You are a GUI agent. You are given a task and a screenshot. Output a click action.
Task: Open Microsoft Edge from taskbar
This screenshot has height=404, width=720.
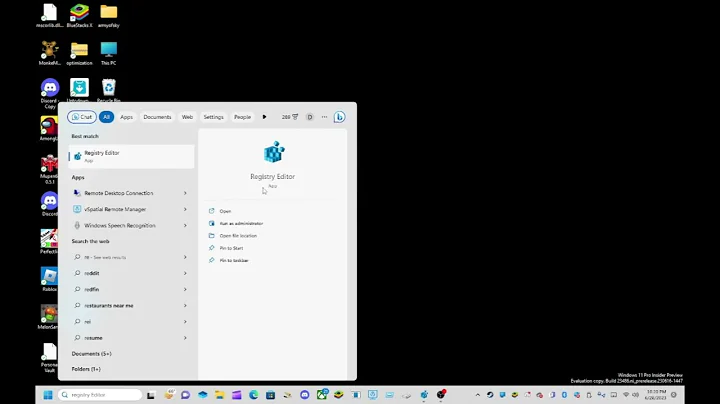(x=253, y=395)
